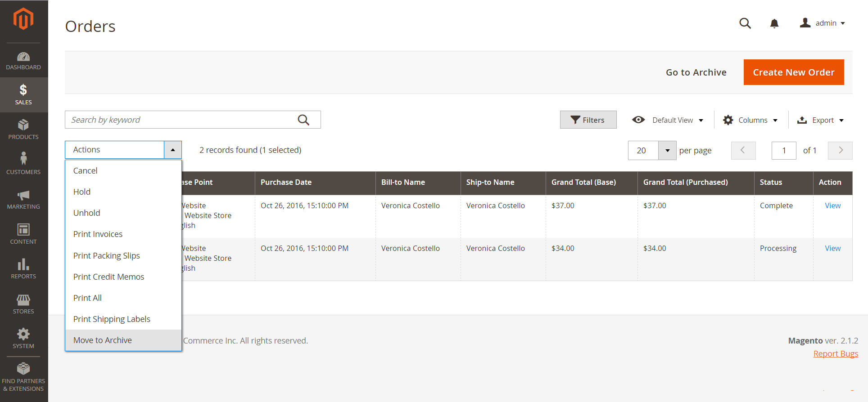Click the Go to Archive button
Viewport: 868px width, 402px height.
coord(696,72)
